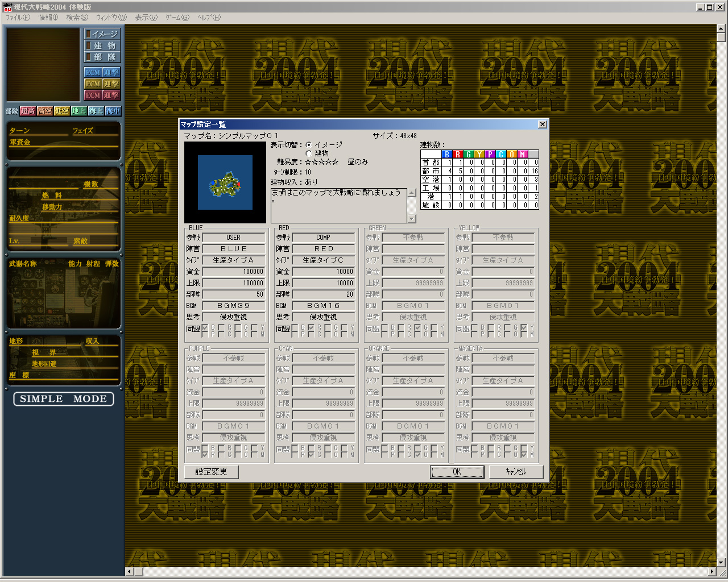Click BLUE team's 部隊 field showing 50
728x582 pixels.
coord(233,294)
